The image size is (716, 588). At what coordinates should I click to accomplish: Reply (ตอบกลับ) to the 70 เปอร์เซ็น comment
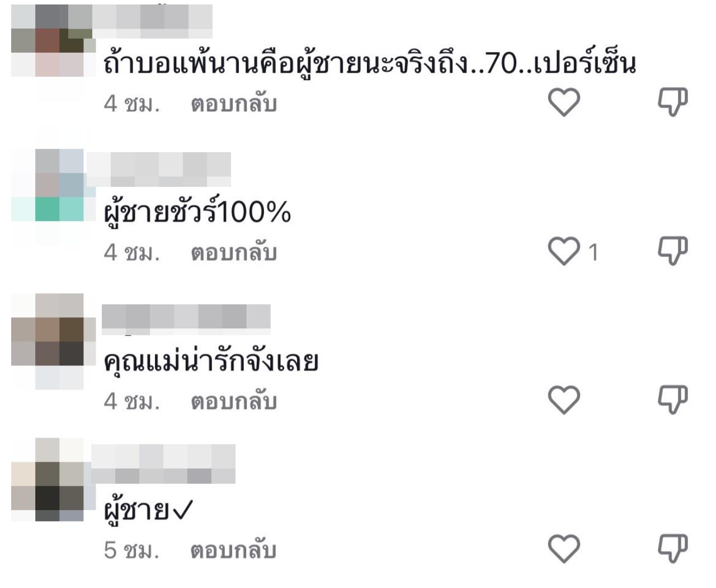[234, 104]
